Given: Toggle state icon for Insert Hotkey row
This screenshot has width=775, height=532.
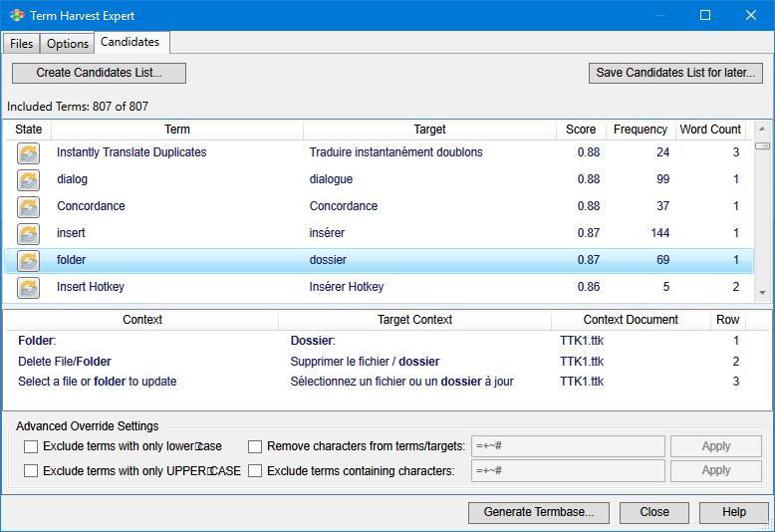Looking at the screenshot, I should click(28, 287).
